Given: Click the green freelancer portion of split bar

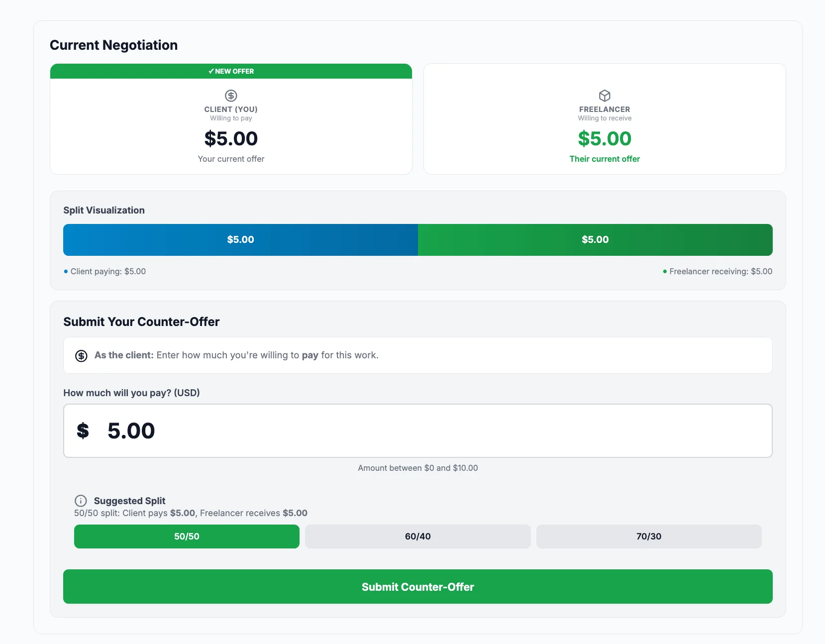Looking at the screenshot, I should (595, 240).
